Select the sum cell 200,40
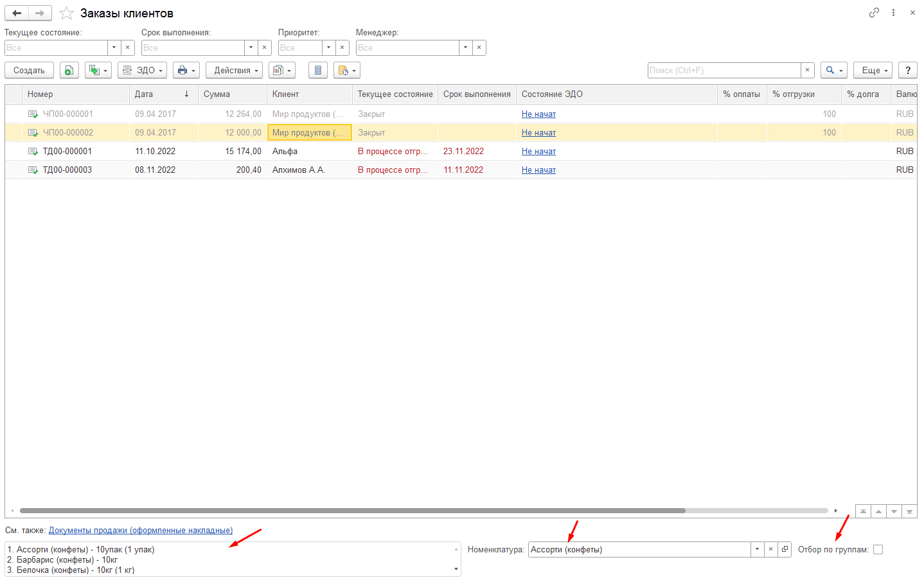The width and height of the screenshot is (924, 580). [x=233, y=170]
